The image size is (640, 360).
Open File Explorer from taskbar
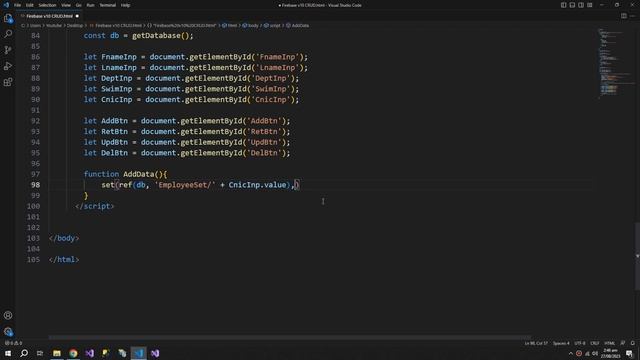(x=57, y=353)
